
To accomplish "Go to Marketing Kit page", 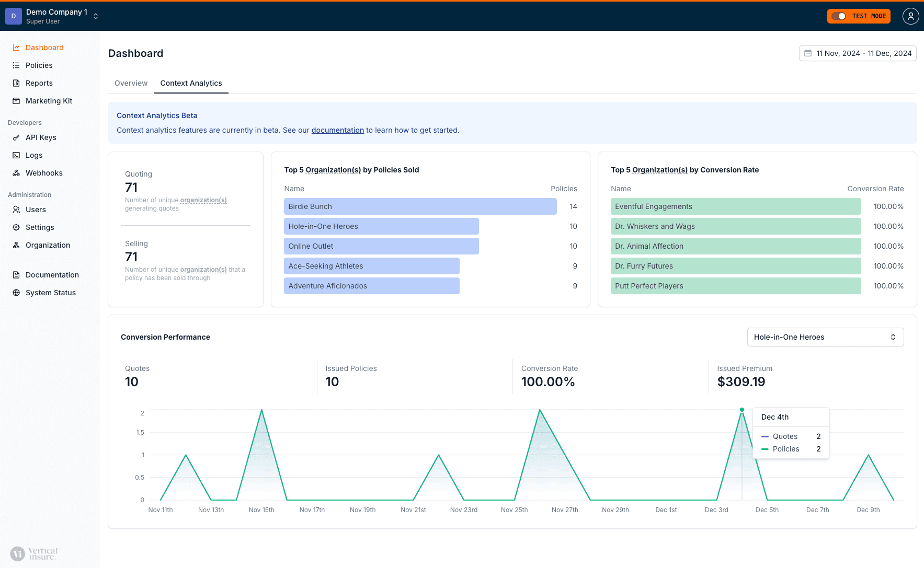I will pos(49,101).
